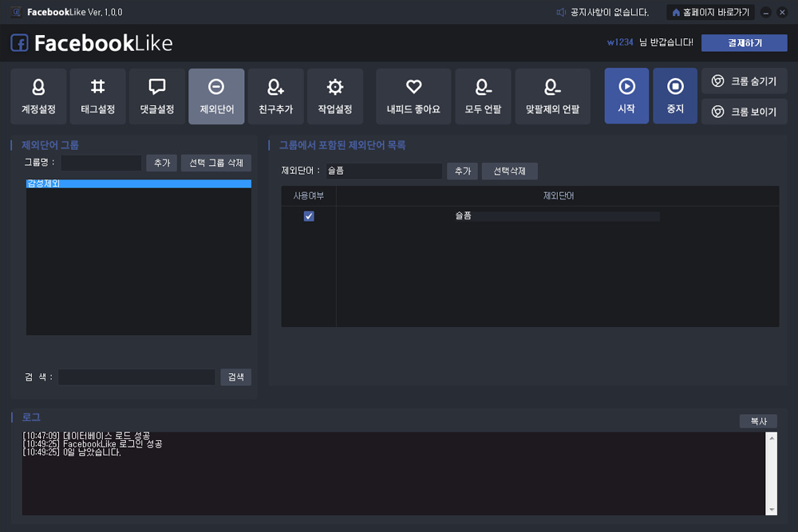This screenshot has height=532, width=798.
Task: Copy the log with 복사 button
Action: [758, 421]
